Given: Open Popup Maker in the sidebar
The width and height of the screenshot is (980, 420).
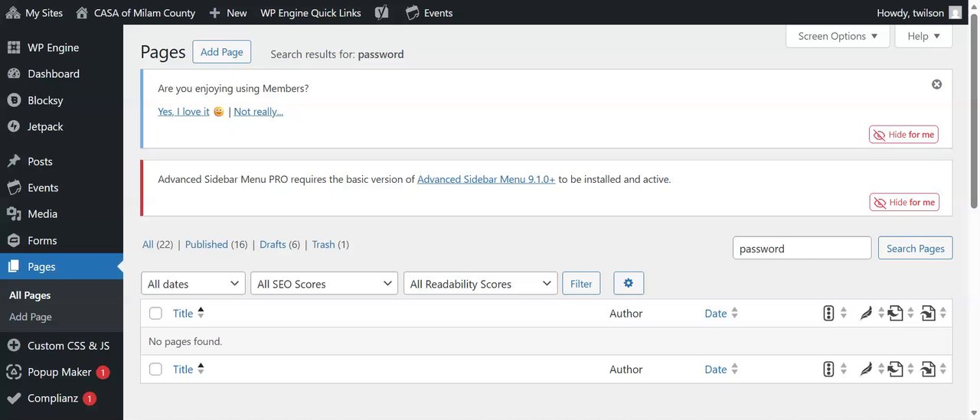Looking at the screenshot, I should (59, 372).
